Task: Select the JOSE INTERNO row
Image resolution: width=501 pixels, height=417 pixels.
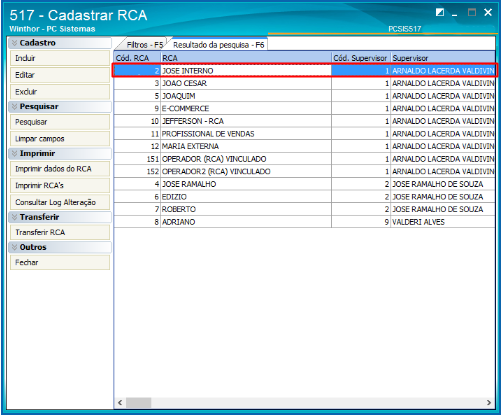Action: coord(305,71)
